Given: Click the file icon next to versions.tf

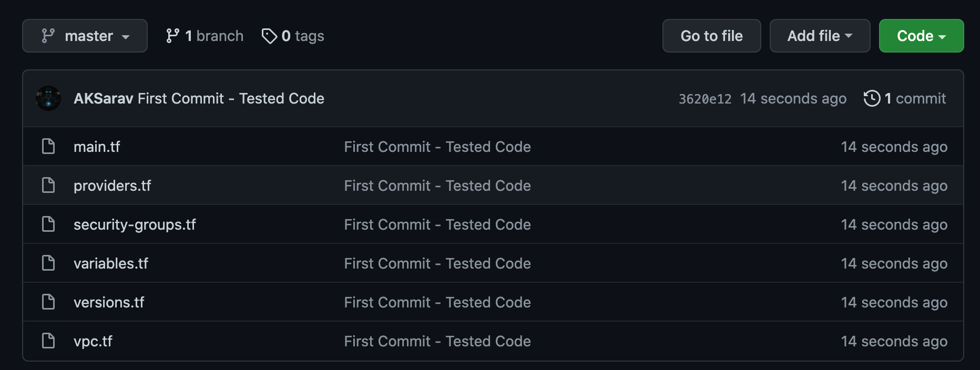Looking at the screenshot, I should pyautogui.click(x=48, y=302).
